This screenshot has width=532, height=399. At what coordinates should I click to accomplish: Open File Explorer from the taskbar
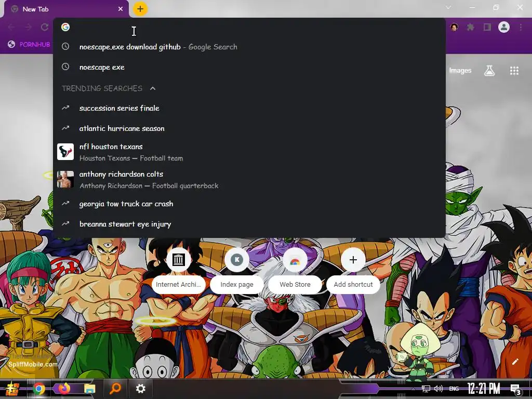[x=89, y=389]
